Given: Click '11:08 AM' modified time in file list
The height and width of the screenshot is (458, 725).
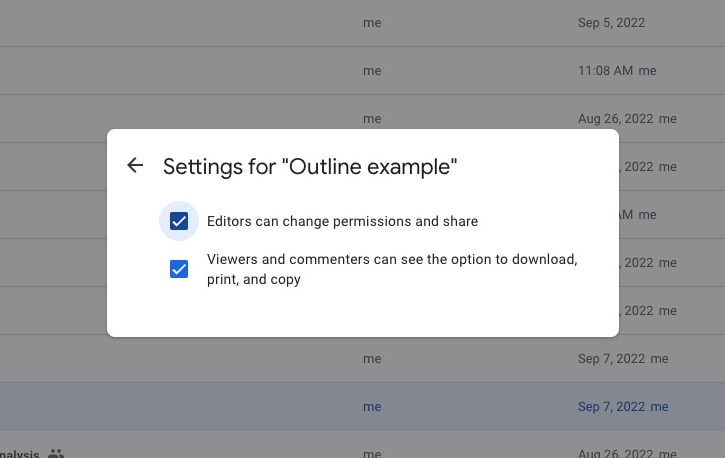Looking at the screenshot, I should (x=605, y=71).
